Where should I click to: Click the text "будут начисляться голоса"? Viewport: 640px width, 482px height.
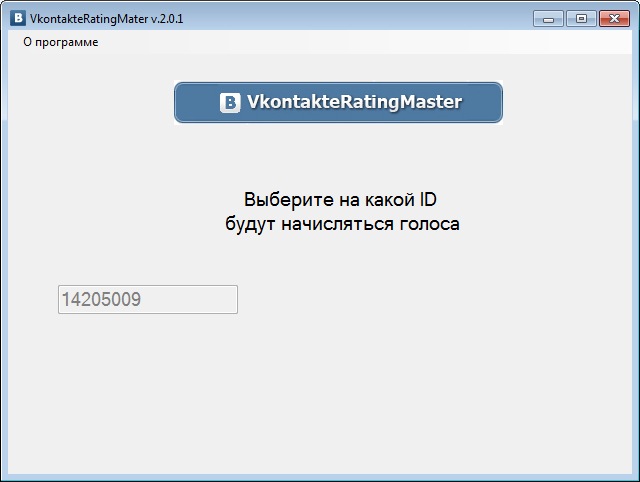pos(342,224)
